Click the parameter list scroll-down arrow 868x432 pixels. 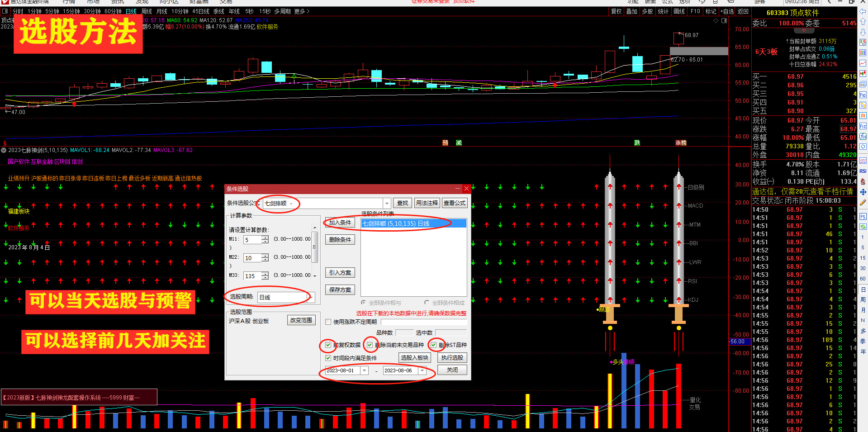315,276
